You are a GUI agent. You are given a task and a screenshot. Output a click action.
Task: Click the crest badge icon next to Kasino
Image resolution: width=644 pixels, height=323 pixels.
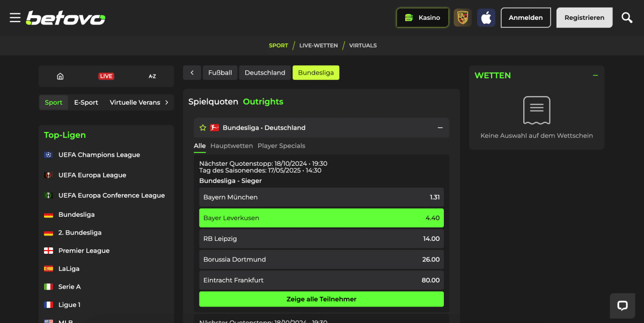point(463,18)
